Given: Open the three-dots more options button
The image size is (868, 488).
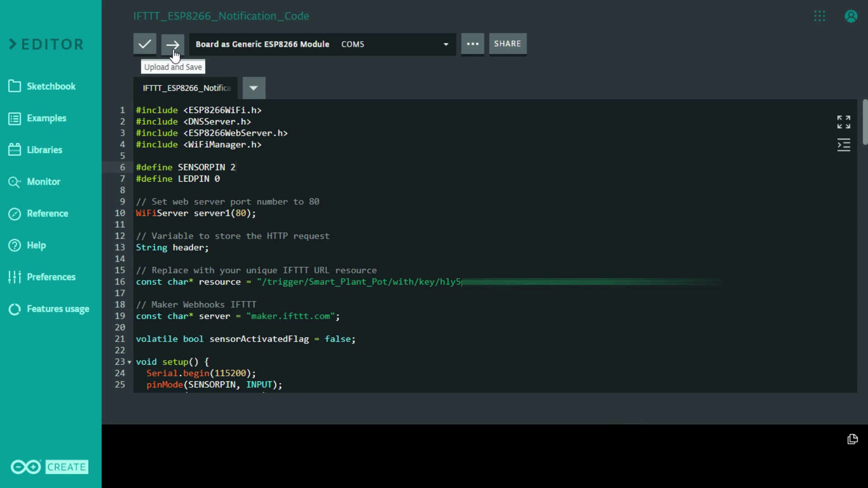Looking at the screenshot, I should coord(472,44).
